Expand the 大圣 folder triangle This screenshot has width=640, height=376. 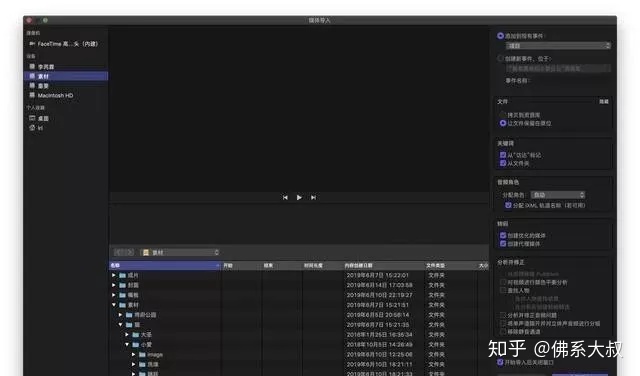[x=127, y=335]
